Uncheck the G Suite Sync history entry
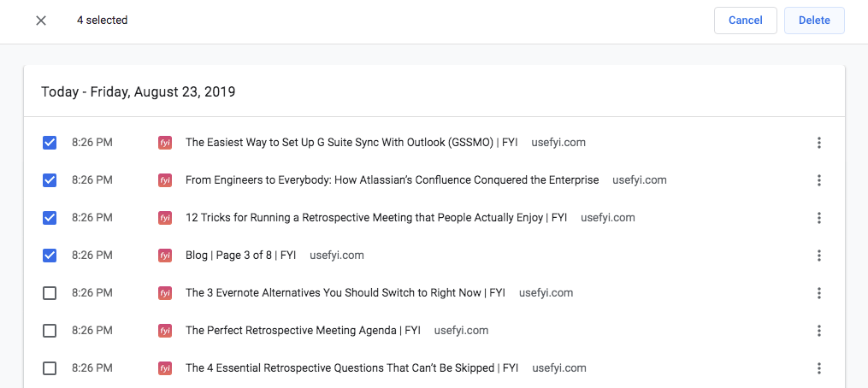 (50, 143)
